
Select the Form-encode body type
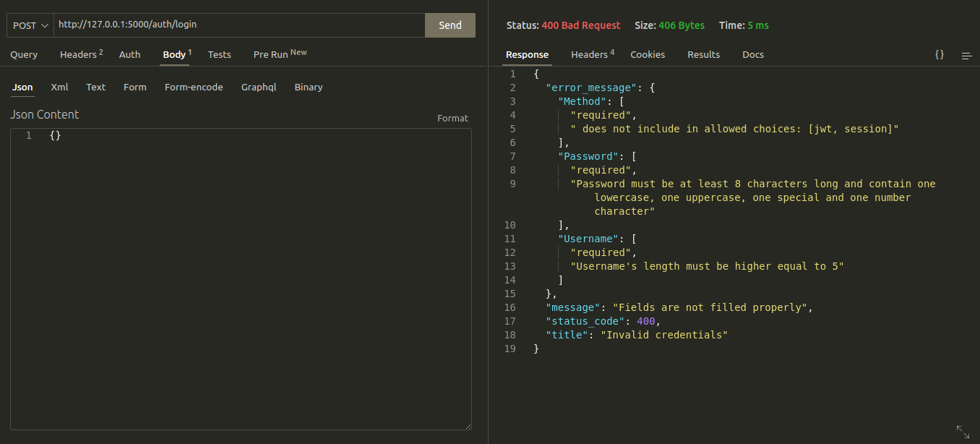coord(194,87)
